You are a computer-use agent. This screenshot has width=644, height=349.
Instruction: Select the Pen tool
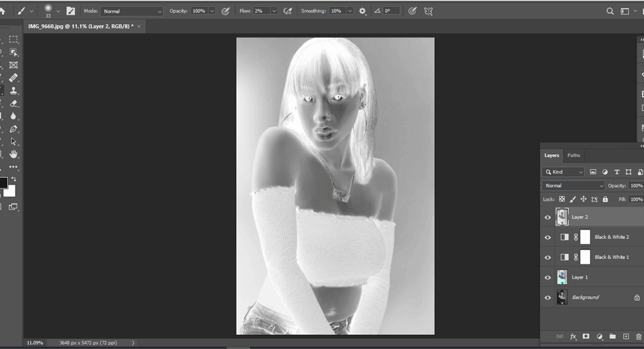tap(13, 129)
